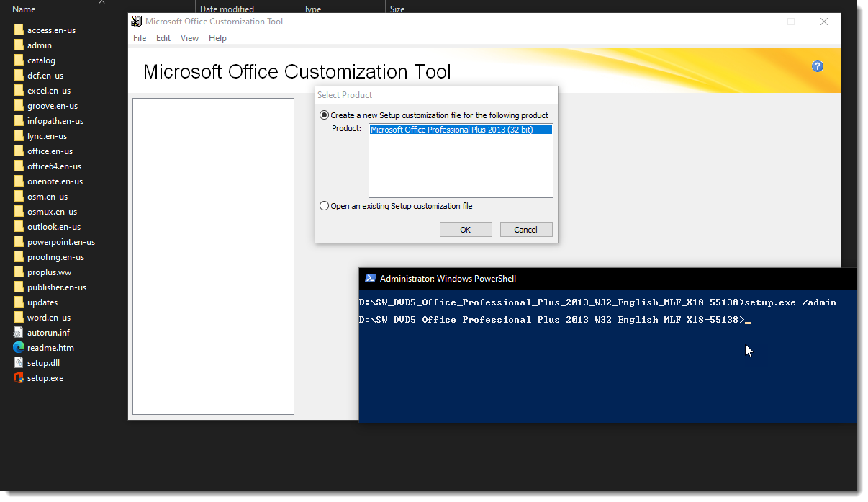Click the Office Customization Tool title bar icon

pos(137,22)
